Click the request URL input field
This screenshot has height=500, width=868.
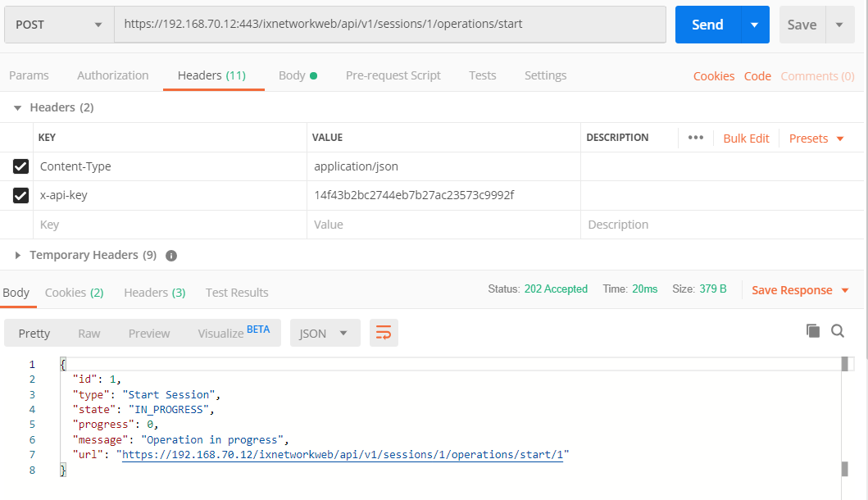pos(389,25)
